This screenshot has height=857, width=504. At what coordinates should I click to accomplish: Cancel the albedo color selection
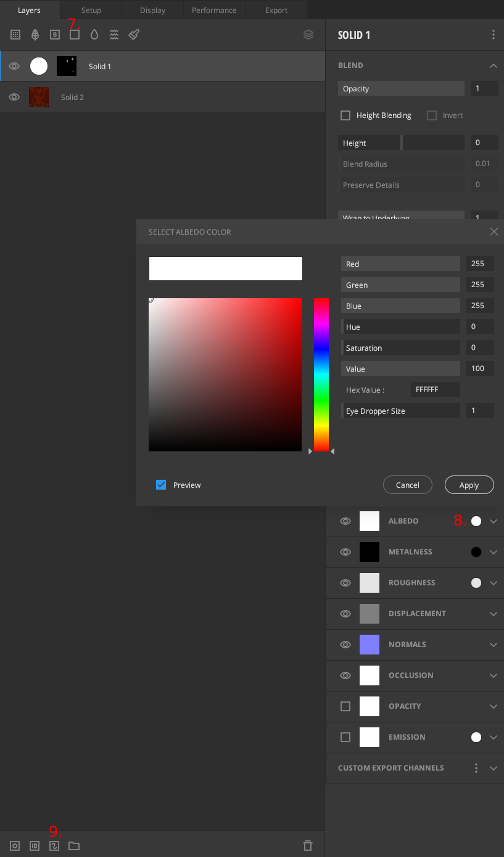point(407,485)
